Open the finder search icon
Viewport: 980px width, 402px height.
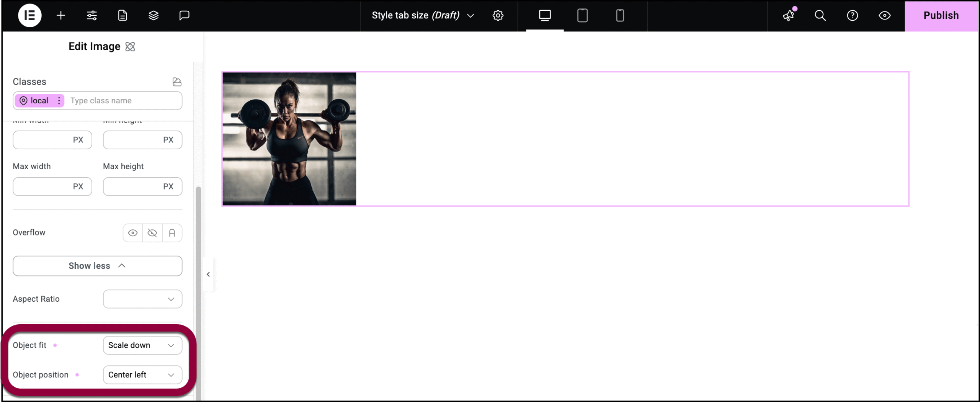820,15
